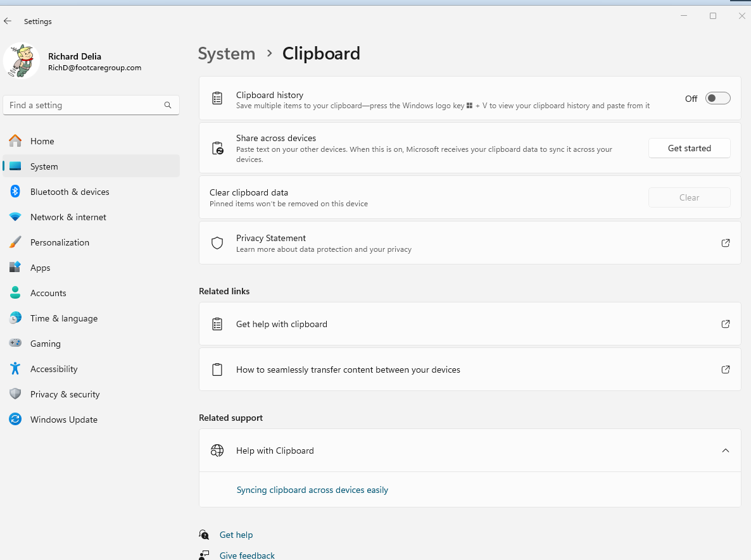Navigate to System in the breadcrumb
Viewport: 751px width, 560px height.
pyautogui.click(x=227, y=54)
